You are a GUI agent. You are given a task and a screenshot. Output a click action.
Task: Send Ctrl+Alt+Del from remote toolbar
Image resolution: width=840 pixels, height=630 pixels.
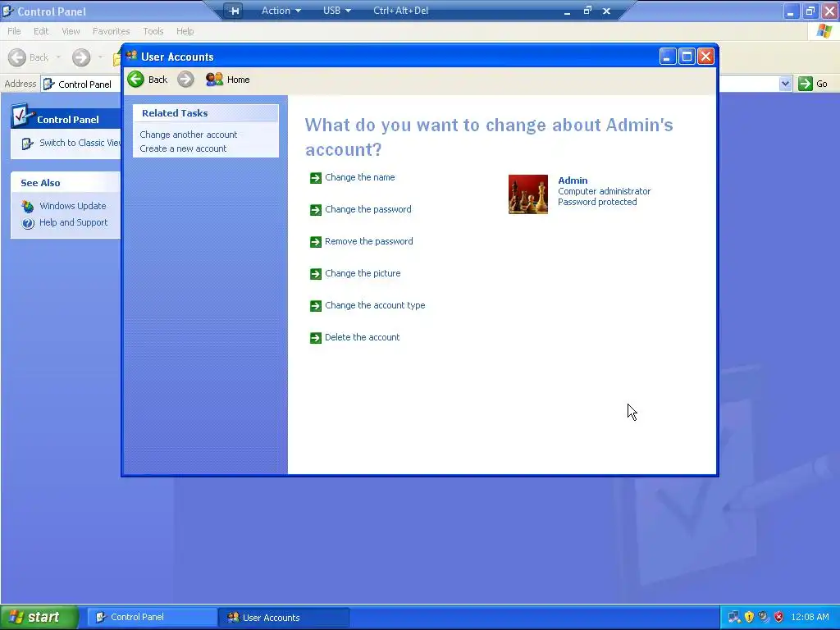pos(400,11)
